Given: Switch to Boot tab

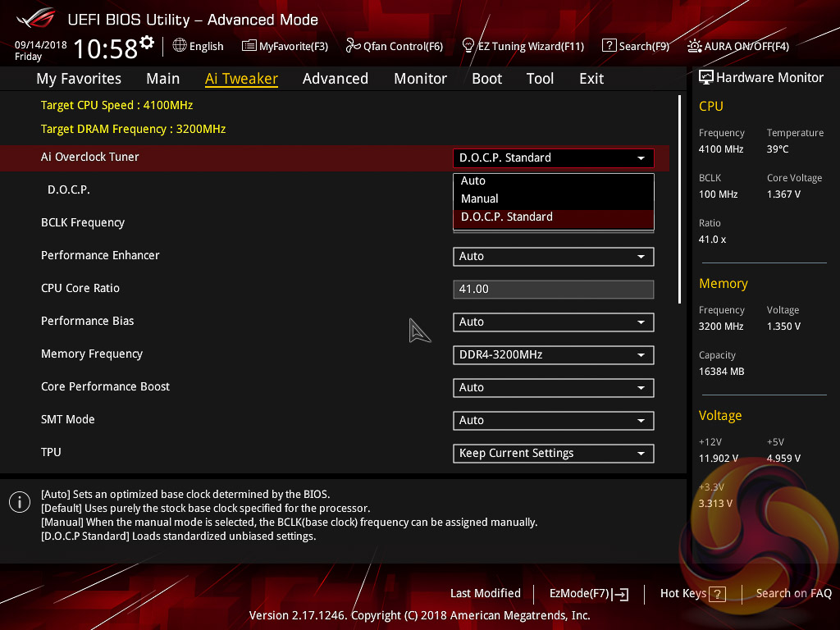Looking at the screenshot, I should [x=487, y=79].
